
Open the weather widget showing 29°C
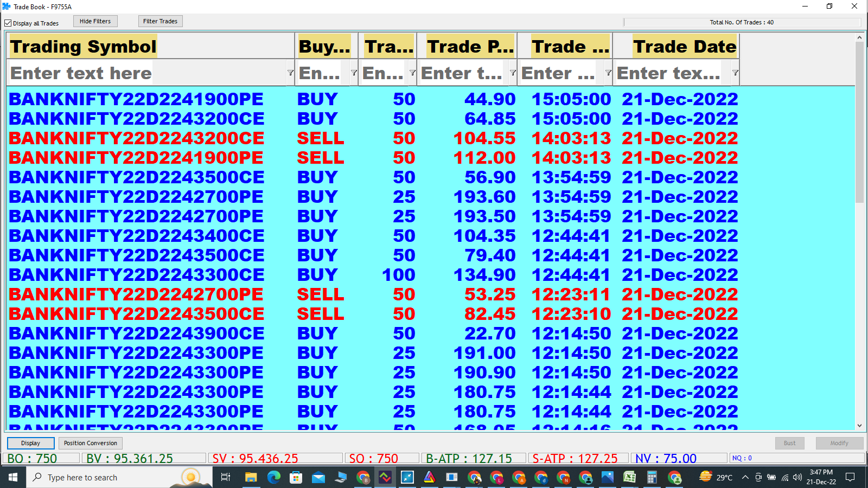716,477
